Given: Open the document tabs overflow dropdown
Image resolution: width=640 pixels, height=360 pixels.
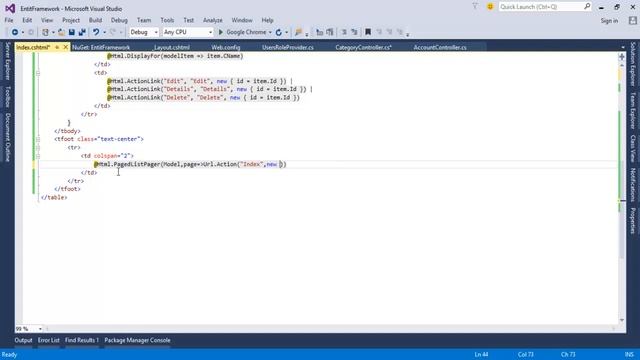Looking at the screenshot, I should coord(622,47).
